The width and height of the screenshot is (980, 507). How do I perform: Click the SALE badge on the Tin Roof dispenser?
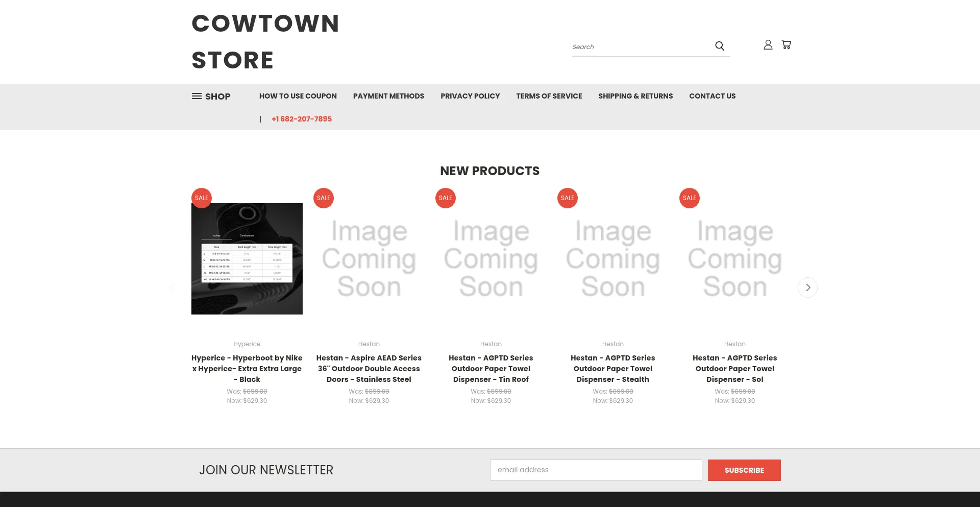point(445,198)
